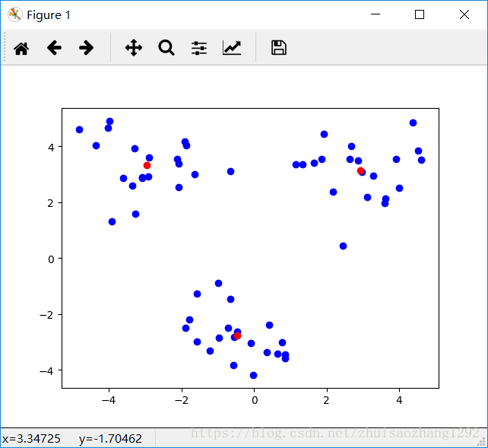Close the Figure 1 window
Screen dimensions: 488x448
(464, 14)
